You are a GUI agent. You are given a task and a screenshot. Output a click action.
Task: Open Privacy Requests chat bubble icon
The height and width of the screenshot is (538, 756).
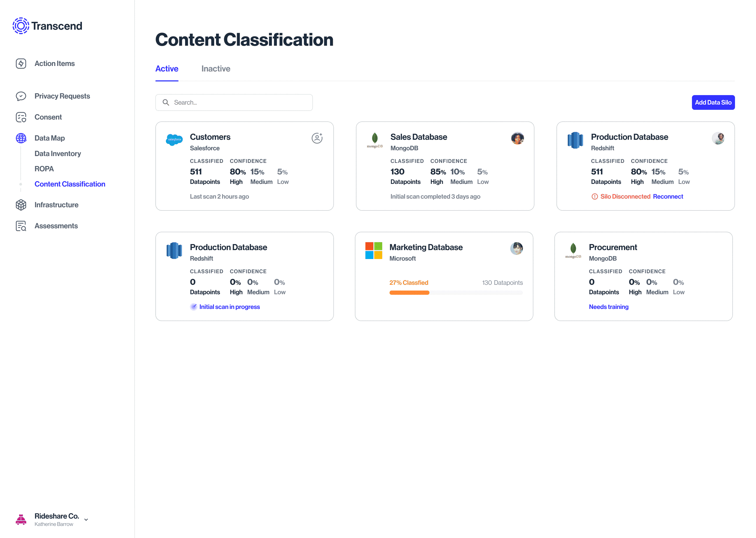21,96
